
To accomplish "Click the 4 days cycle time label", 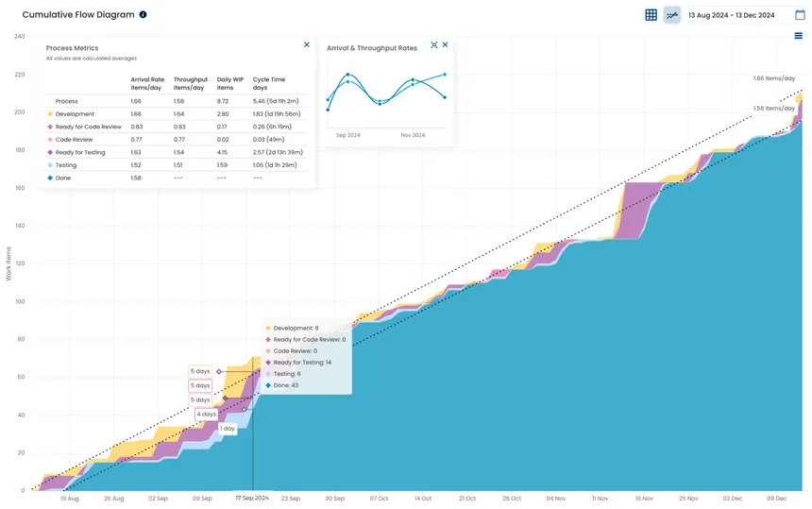I will (206, 415).
